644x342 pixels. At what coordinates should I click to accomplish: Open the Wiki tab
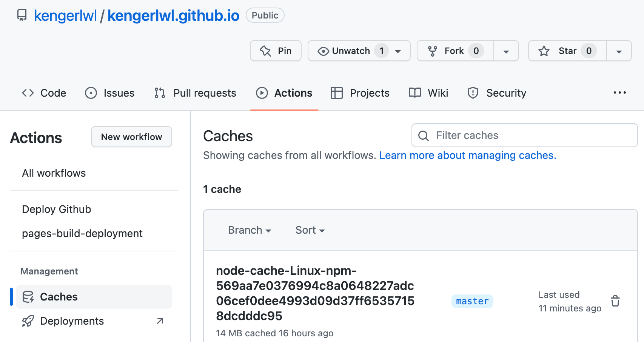[x=428, y=93]
